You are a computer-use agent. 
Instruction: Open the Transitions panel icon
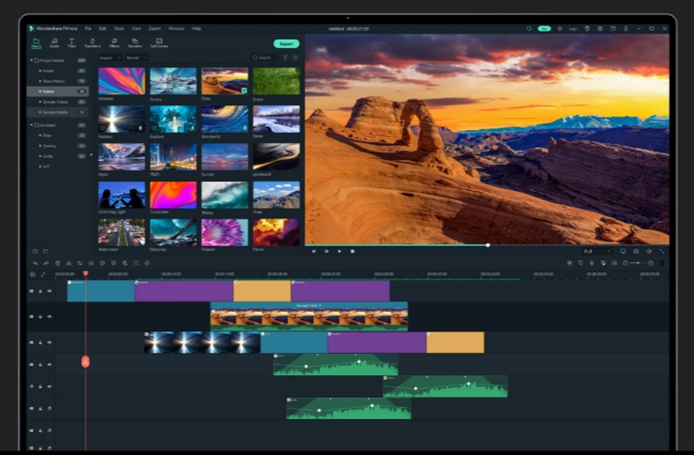pos(92,43)
